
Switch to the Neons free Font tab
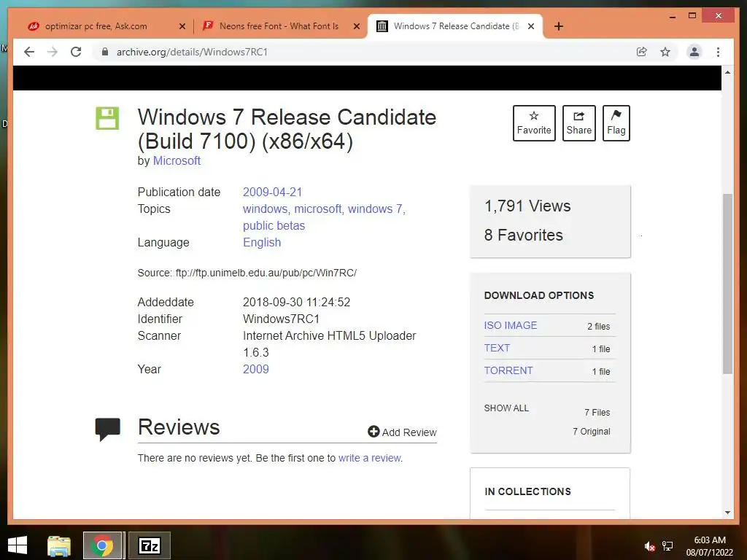coord(279,26)
